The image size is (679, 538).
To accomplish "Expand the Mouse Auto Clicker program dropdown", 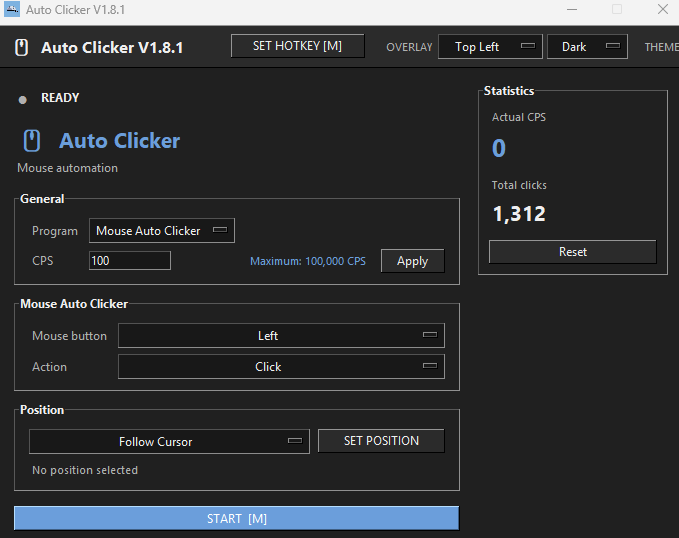I will [x=162, y=230].
